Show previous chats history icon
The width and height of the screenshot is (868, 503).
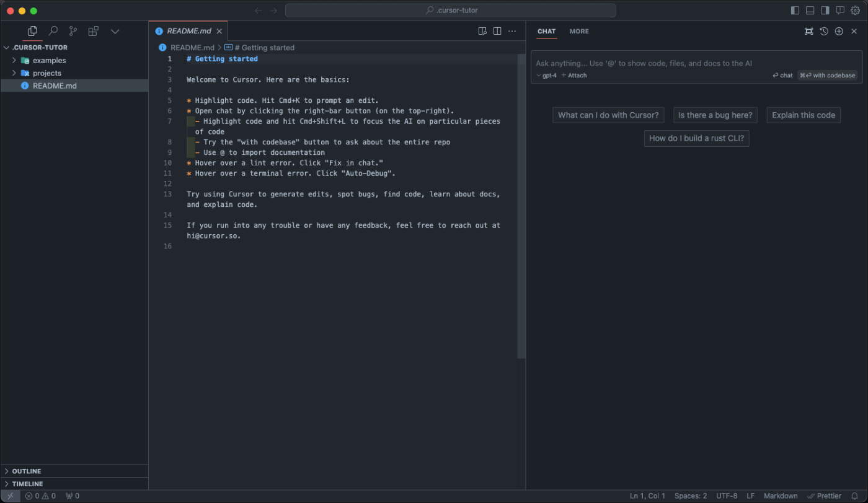tap(824, 31)
